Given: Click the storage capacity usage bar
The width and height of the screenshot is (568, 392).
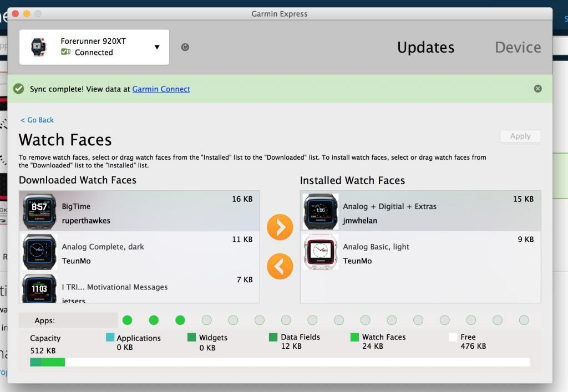Looking at the screenshot, I should coord(280,362).
